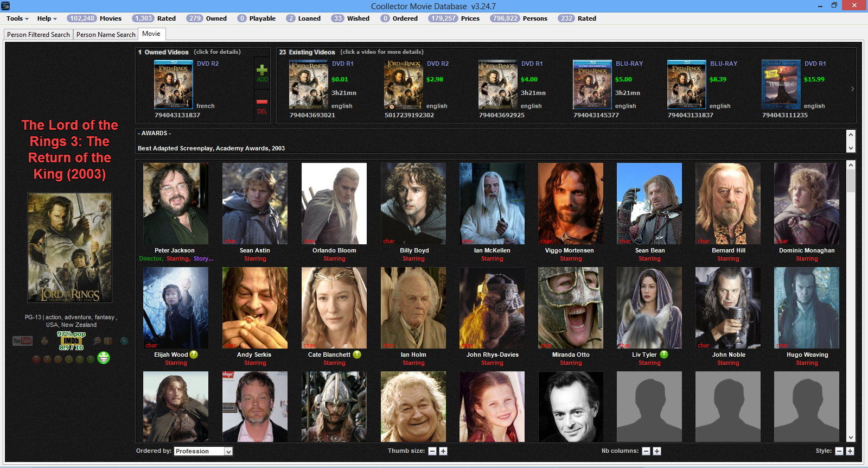Image resolution: width=868 pixels, height=468 pixels.
Task: Click cast list scrollbar down arrow
Action: pos(851,438)
